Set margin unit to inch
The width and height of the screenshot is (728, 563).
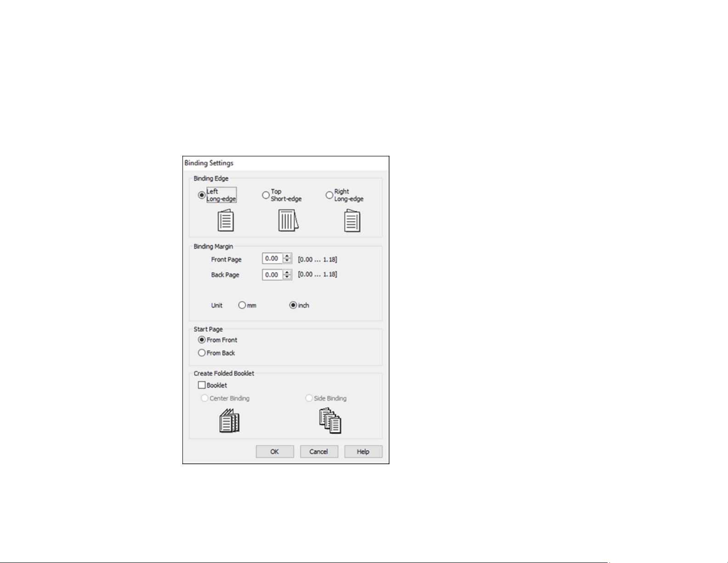[x=293, y=305]
